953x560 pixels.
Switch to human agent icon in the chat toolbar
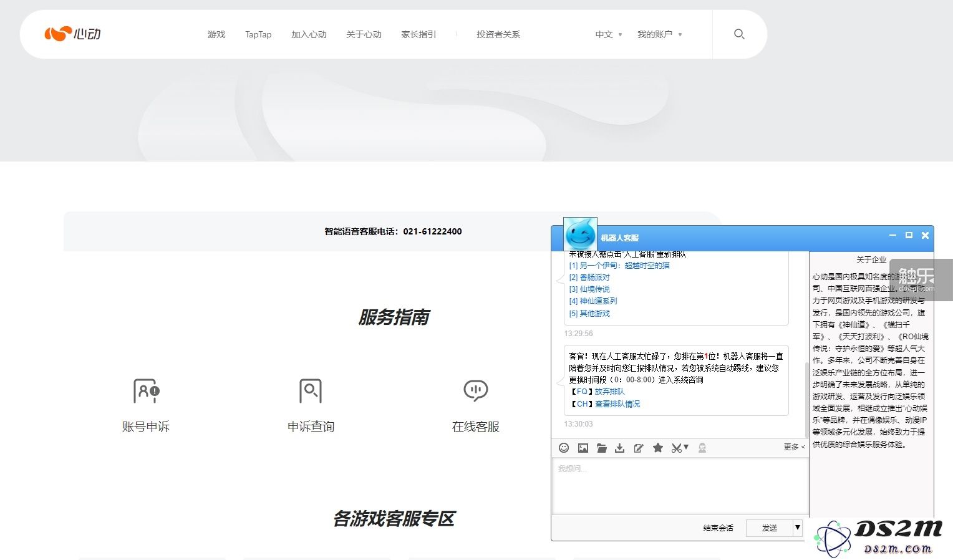coord(702,448)
